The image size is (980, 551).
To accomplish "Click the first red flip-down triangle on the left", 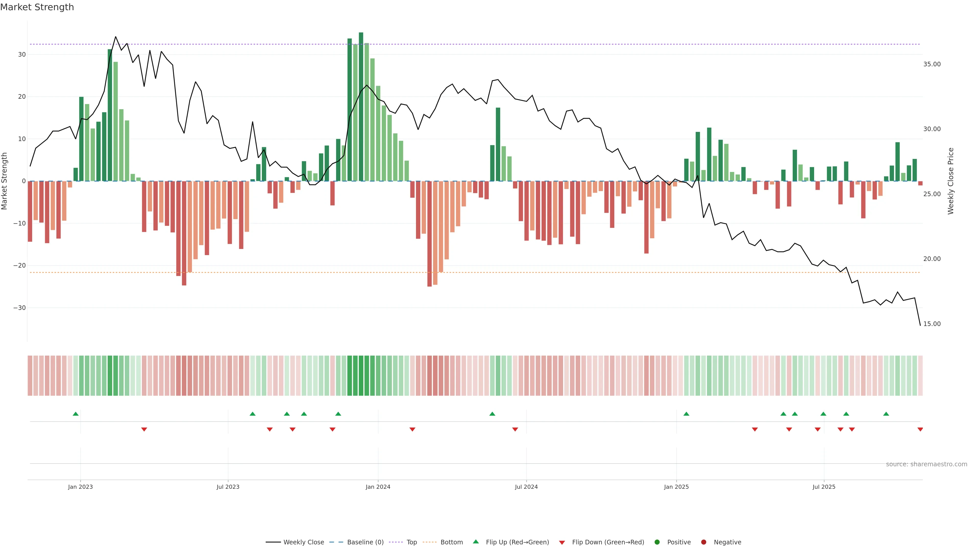I will pos(144,429).
